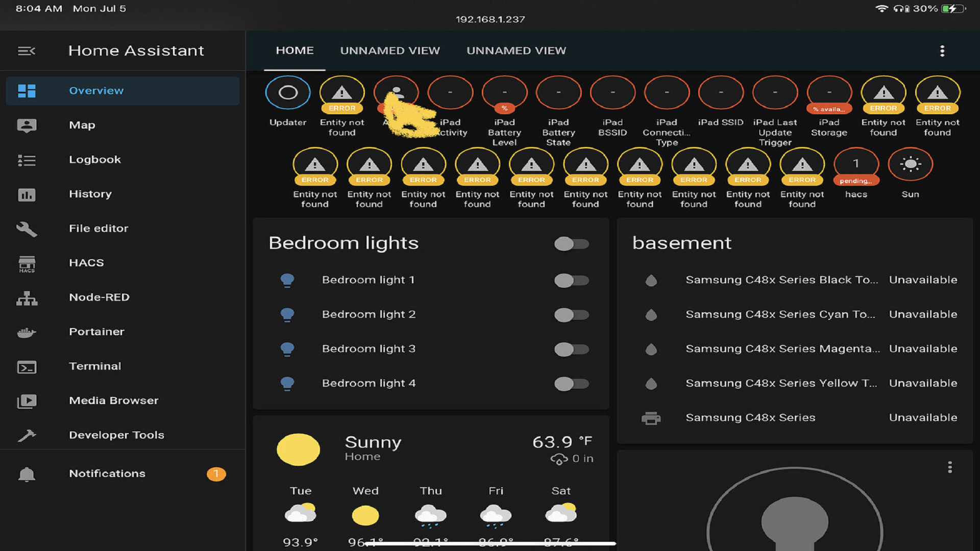Select the HOME tab
Image resolution: width=980 pixels, height=551 pixels.
click(295, 51)
